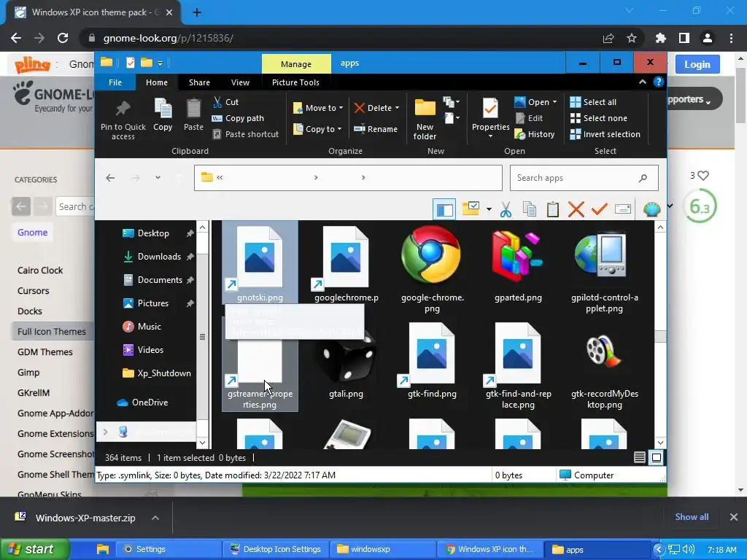Viewport: 747px width, 560px height.
Task: Click the shell globe toolbar icon
Action: point(651,209)
